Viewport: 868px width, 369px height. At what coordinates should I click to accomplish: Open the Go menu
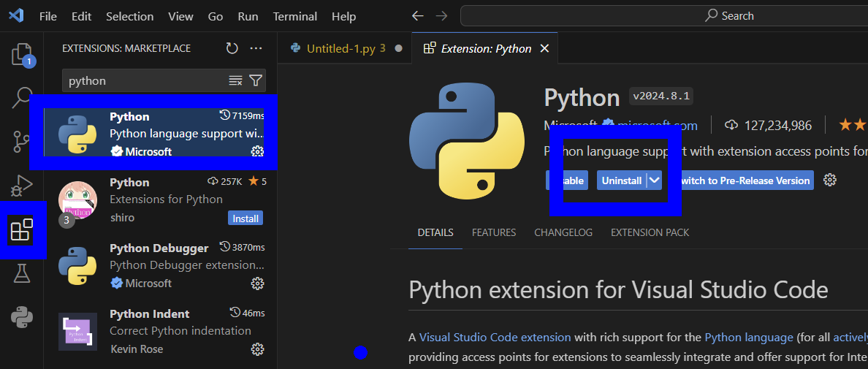(216, 16)
